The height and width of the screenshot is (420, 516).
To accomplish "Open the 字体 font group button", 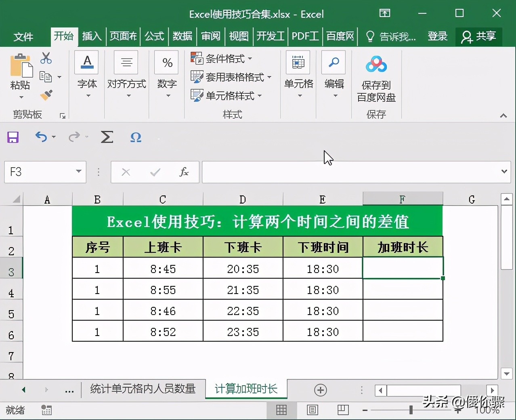I will point(87,75).
